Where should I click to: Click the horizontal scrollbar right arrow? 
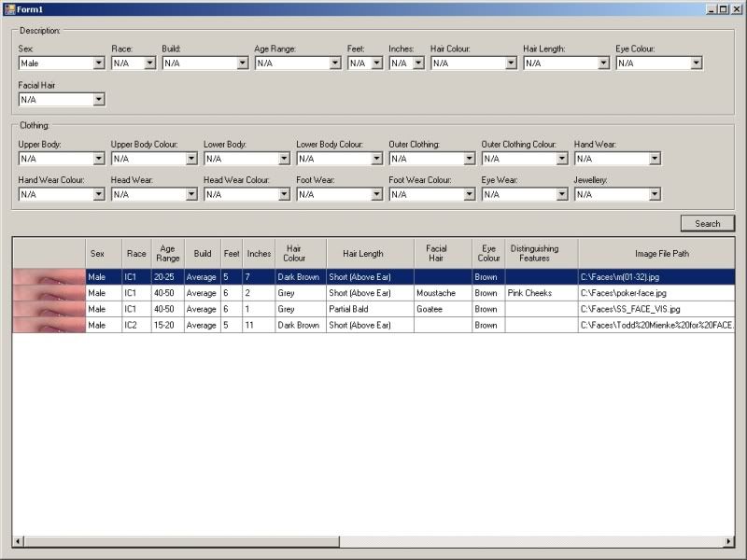(729, 541)
